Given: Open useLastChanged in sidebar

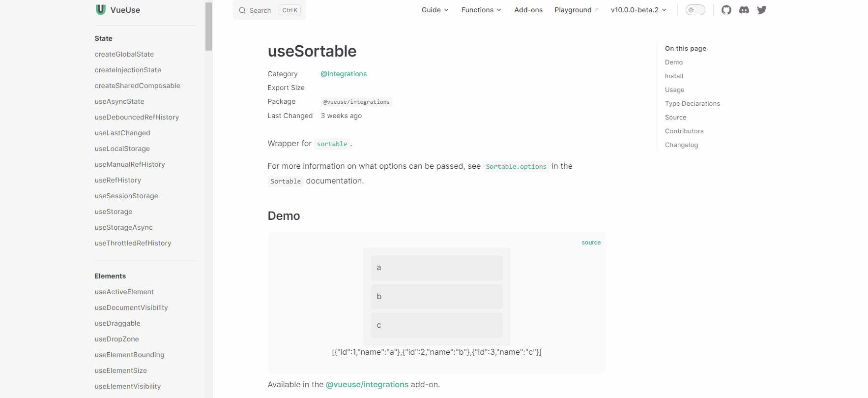Looking at the screenshot, I should (122, 133).
